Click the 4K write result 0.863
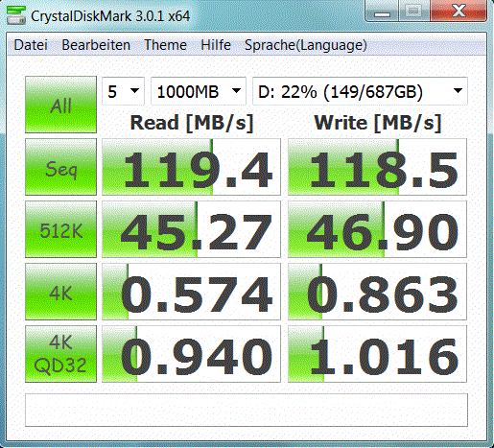Image resolution: width=494 pixels, height=448 pixels. tap(377, 292)
